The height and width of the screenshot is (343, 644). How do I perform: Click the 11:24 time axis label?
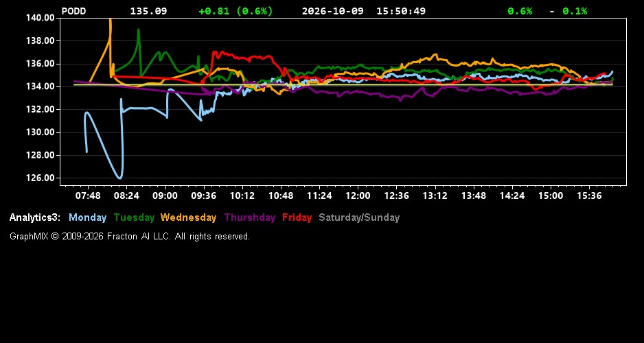319,196
